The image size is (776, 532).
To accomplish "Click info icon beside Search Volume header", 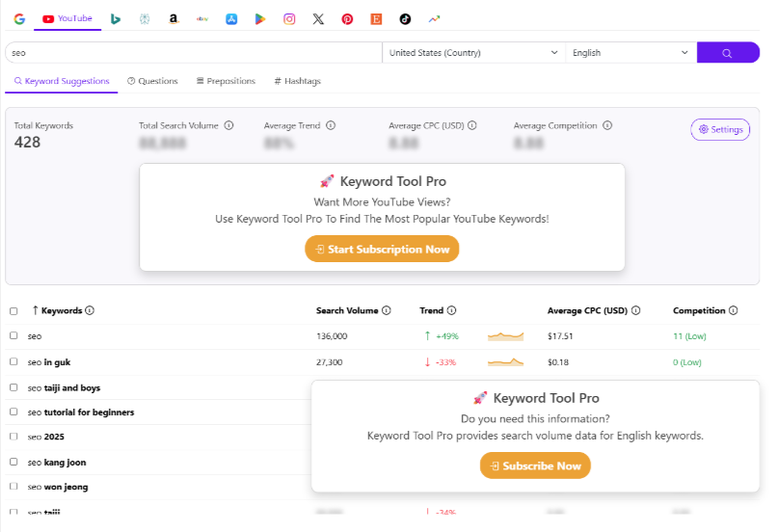I will point(387,310).
